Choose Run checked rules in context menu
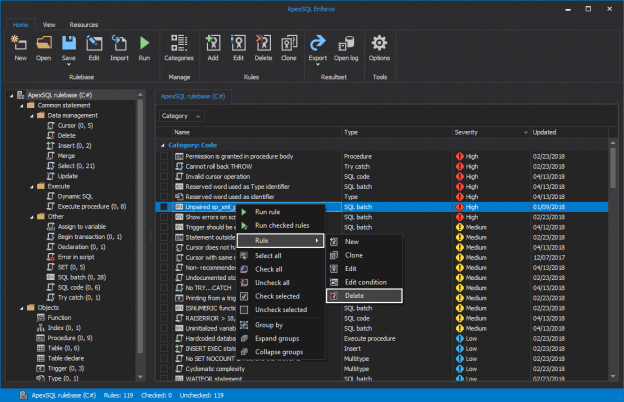Image resolution: width=624 pixels, height=402 pixels. (281, 225)
